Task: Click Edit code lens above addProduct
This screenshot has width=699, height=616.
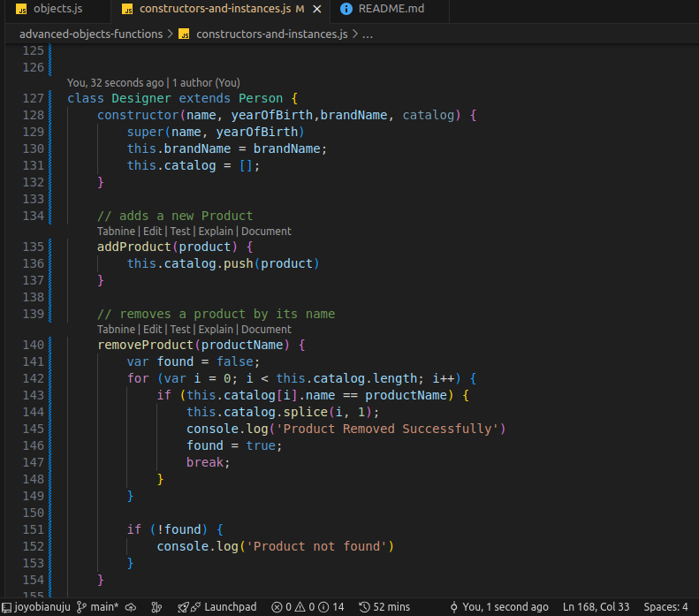Action: pos(153,232)
